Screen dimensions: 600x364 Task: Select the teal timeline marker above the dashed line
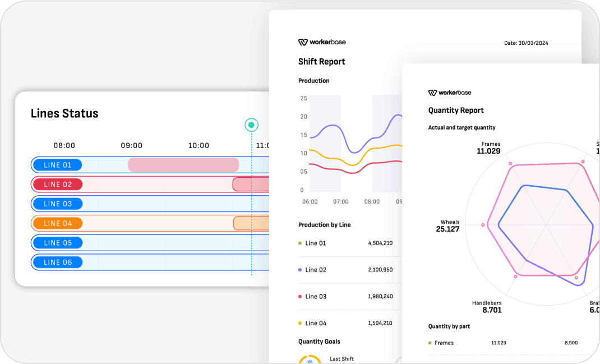tap(251, 125)
